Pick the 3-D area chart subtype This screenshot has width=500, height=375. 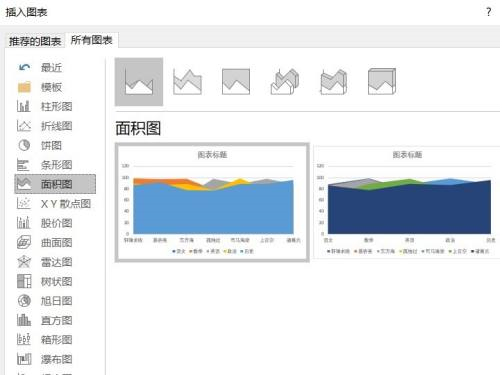[285, 82]
